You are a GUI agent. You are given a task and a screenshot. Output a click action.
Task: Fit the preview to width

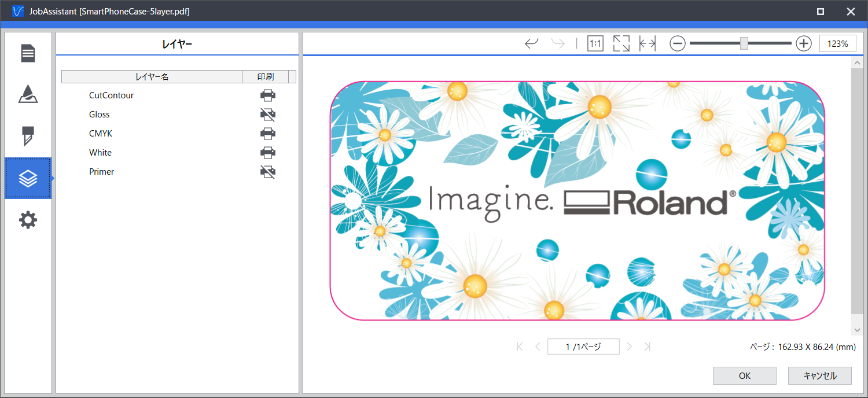click(648, 43)
